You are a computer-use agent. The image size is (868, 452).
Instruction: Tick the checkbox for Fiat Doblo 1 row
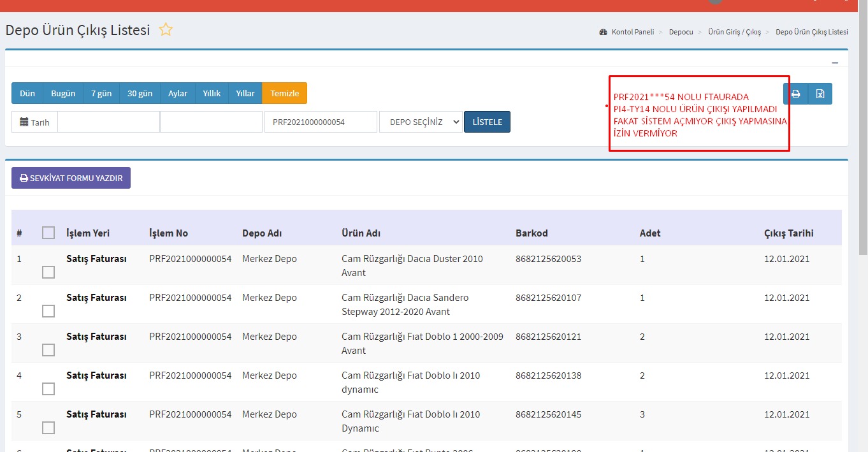(x=48, y=350)
